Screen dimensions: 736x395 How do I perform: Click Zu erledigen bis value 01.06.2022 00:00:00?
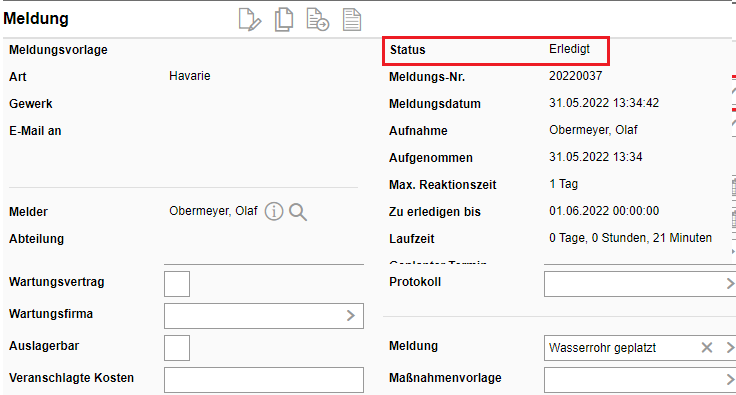tap(604, 211)
